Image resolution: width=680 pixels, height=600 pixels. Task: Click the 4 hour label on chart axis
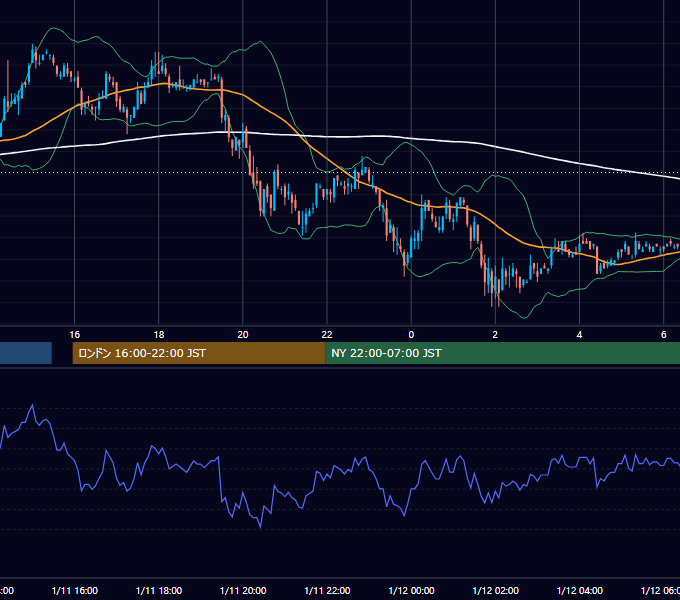click(579, 335)
